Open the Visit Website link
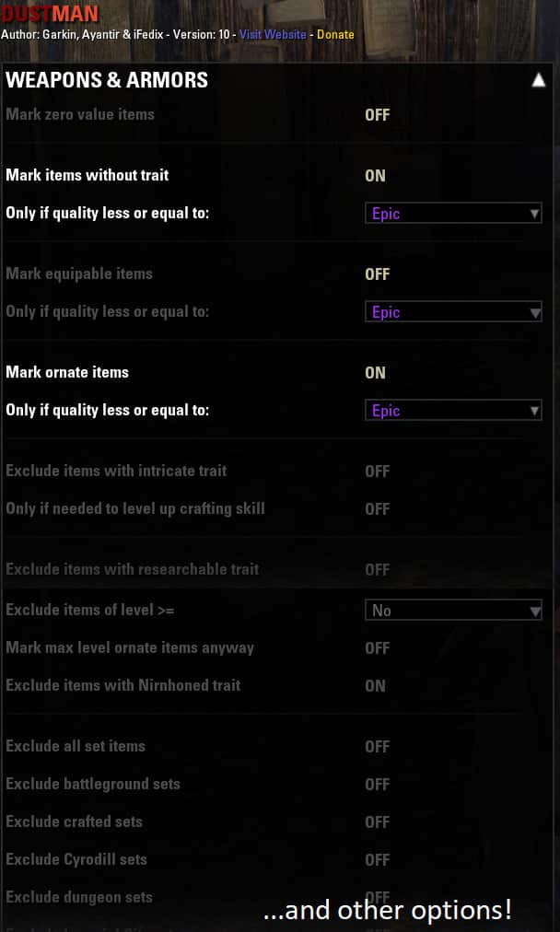560x932 pixels. coord(273,34)
